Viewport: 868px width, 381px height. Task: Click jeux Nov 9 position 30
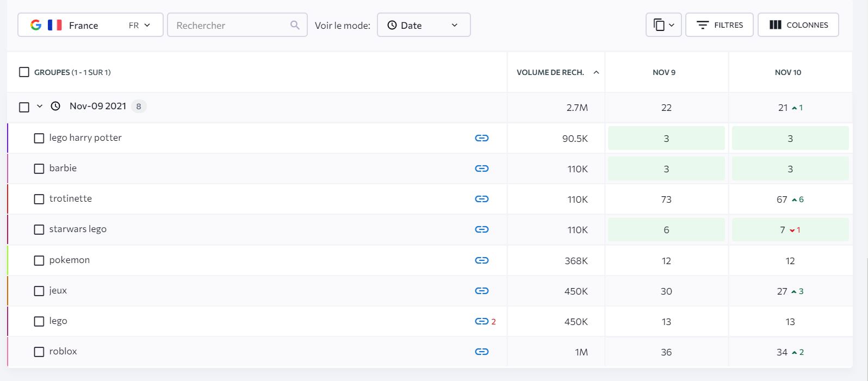point(666,291)
